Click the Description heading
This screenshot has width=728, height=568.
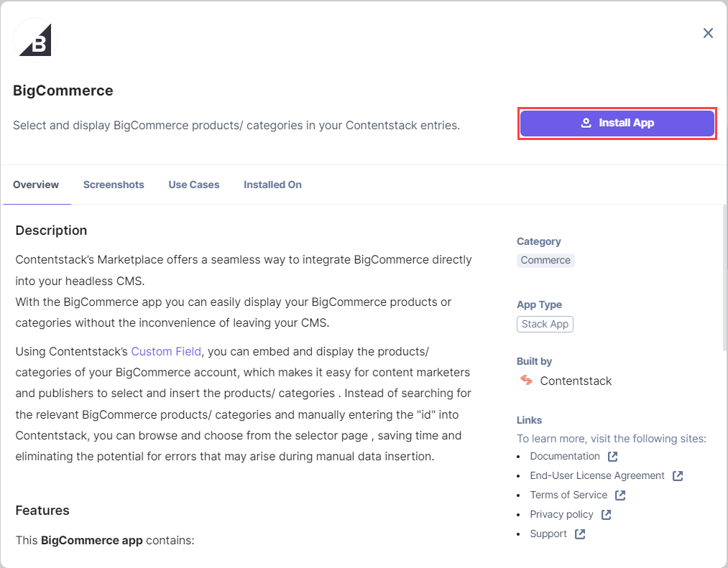pyautogui.click(x=51, y=231)
